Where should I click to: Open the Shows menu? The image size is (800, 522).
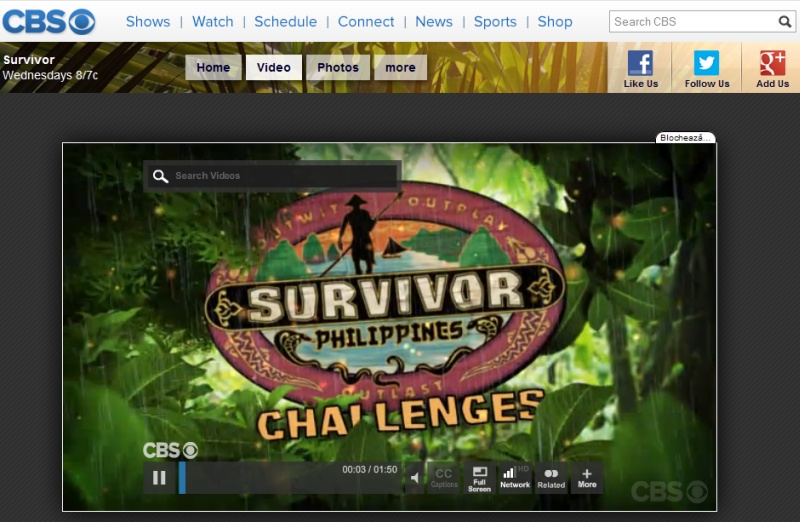tap(148, 21)
